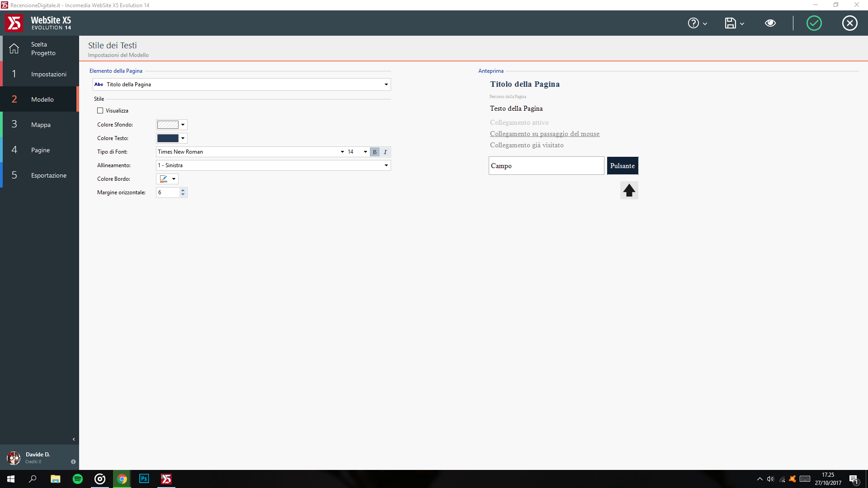This screenshot has width=868, height=488.
Task: Click the user avatar of Davide D.
Action: click(14, 458)
